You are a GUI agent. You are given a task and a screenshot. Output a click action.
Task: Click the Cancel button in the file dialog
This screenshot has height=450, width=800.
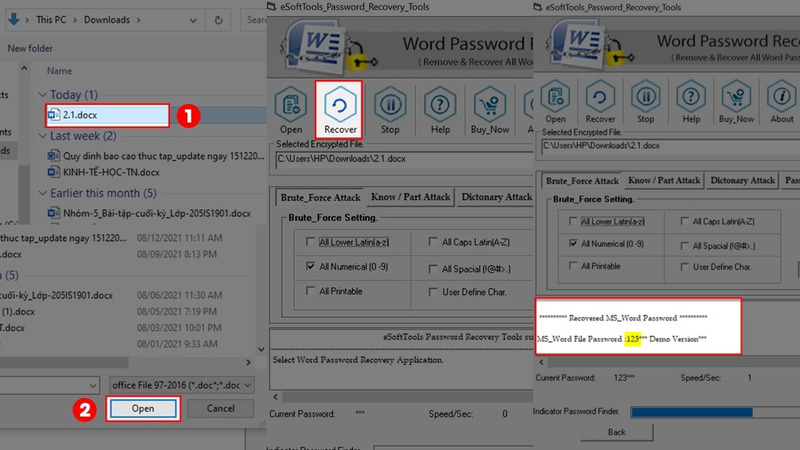[220, 408]
